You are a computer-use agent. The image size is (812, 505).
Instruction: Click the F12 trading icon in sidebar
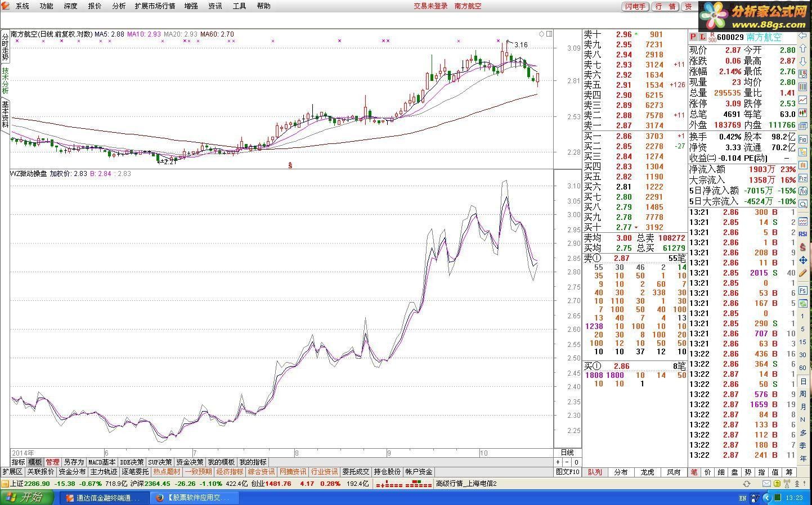802,178
